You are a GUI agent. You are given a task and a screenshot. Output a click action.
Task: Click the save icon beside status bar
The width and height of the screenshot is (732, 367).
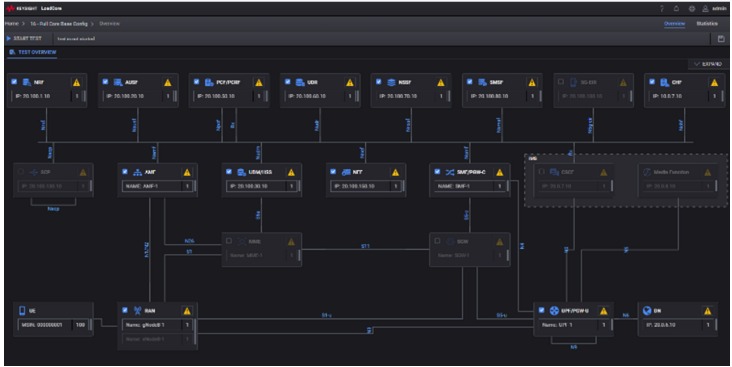(x=721, y=39)
